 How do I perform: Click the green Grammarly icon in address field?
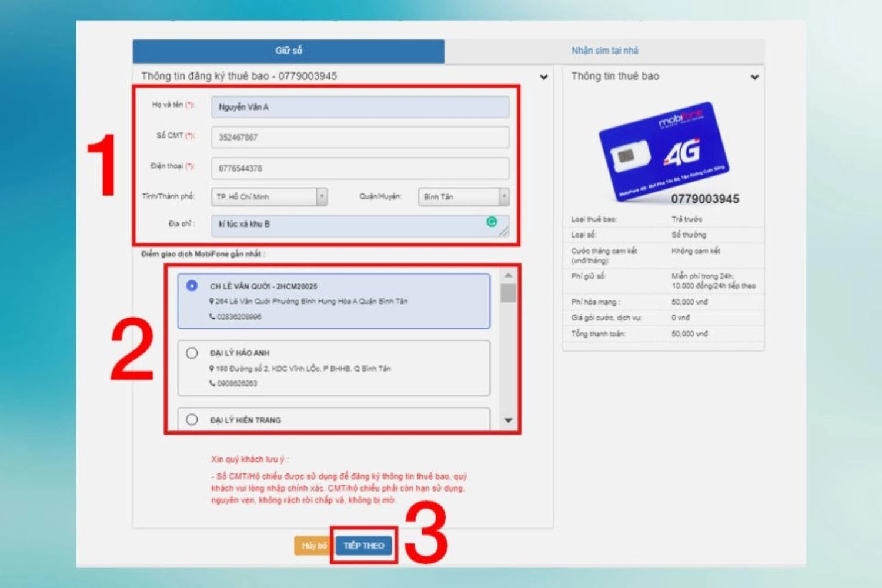click(492, 222)
